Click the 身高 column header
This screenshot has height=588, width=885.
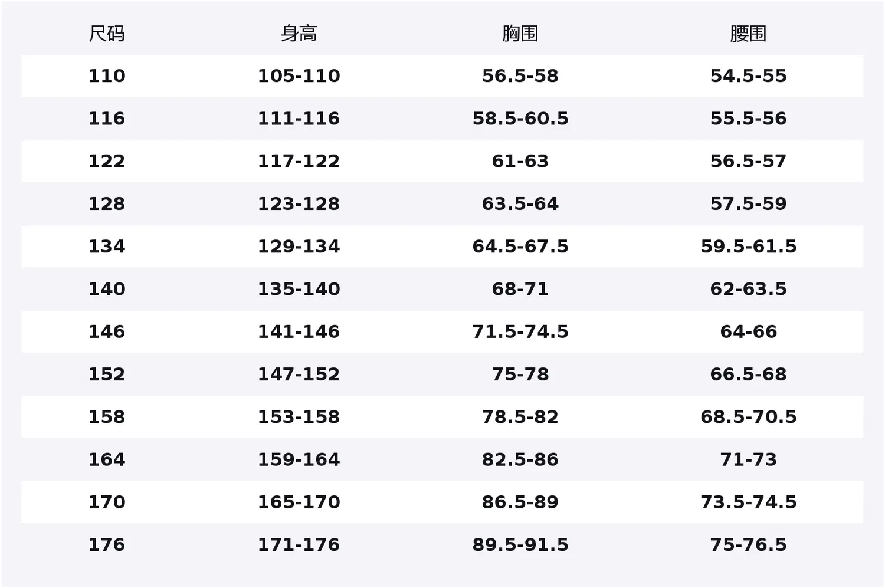click(x=299, y=34)
